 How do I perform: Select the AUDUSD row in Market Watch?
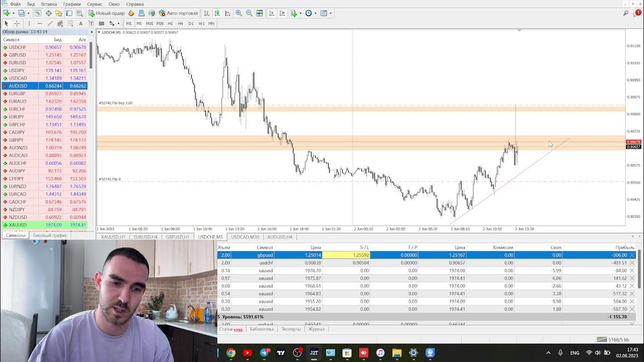point(44,86)
